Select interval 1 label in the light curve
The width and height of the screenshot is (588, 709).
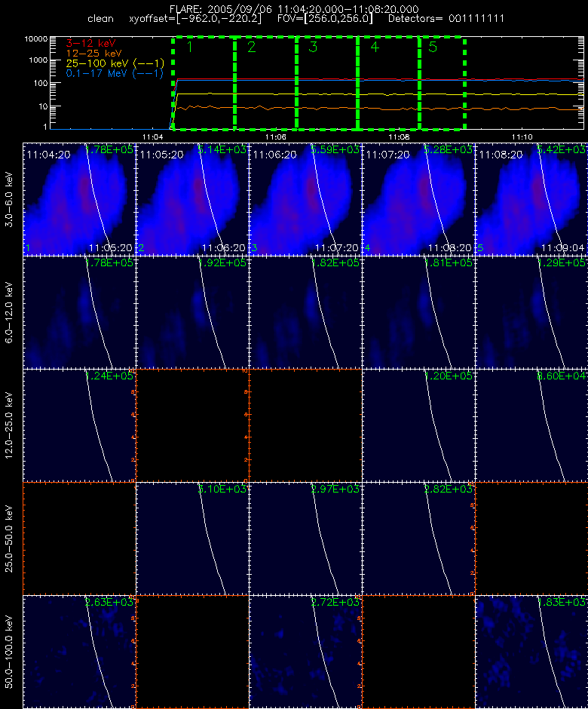pyautogui.click(x=190, y=47)
